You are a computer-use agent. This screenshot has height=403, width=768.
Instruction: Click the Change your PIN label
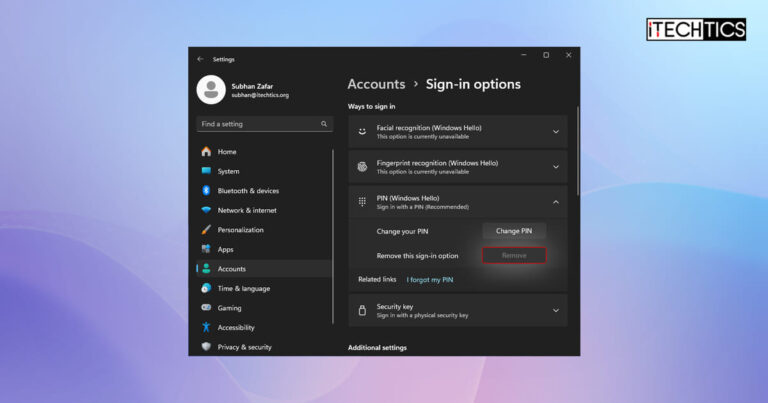[402, 231]
